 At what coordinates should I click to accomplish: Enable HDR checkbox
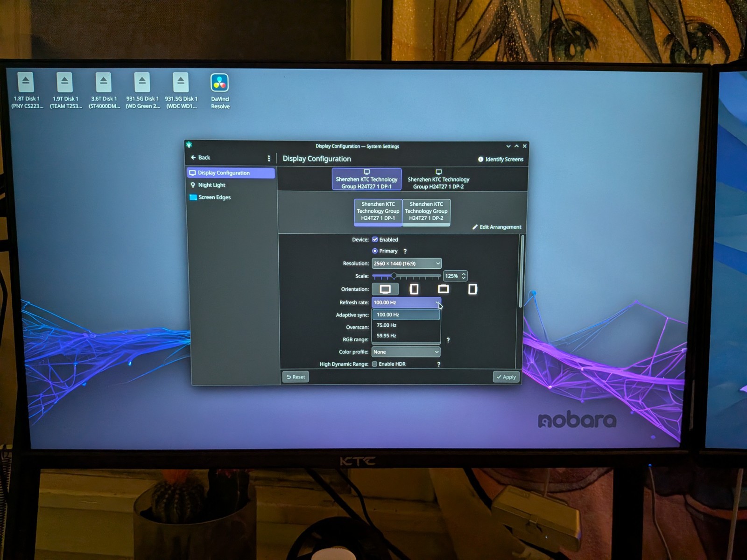point(374,364)
